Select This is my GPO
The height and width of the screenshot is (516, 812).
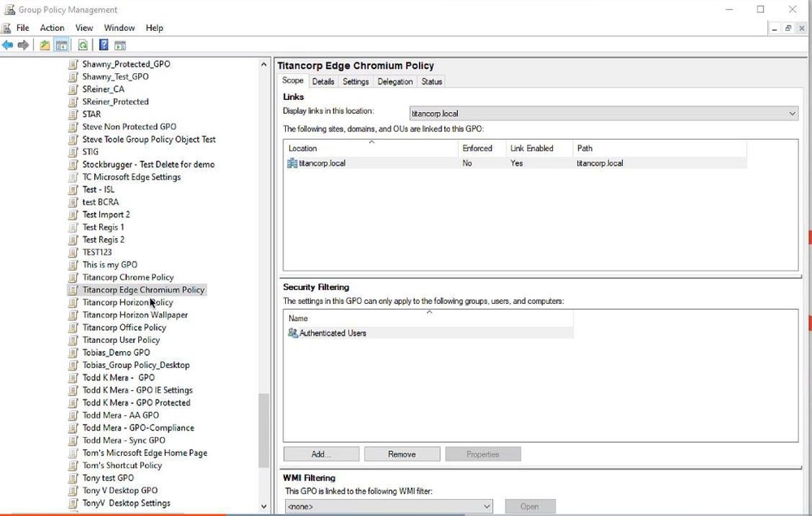click(x=110, y=265)
